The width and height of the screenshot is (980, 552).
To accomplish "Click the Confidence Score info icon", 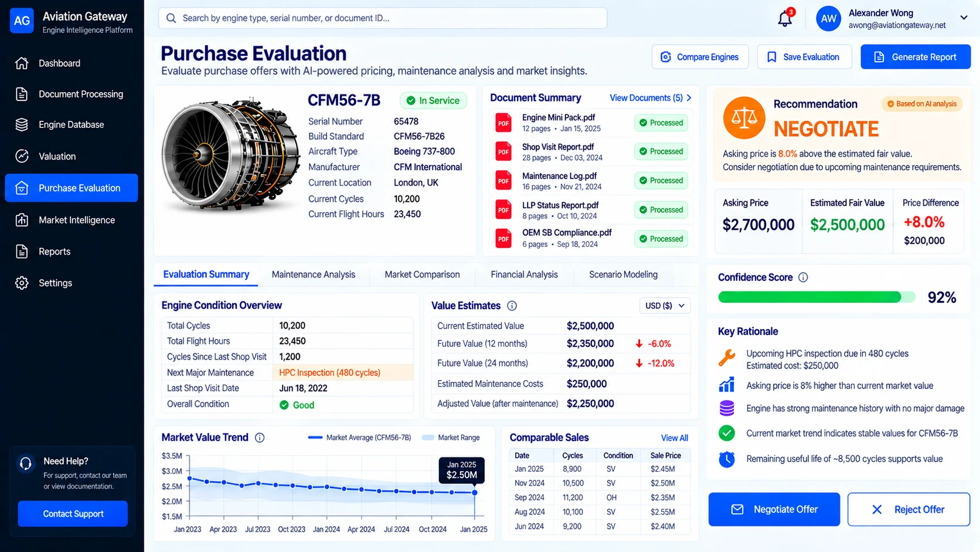I will pyautogui.click(x=803, y=277).
